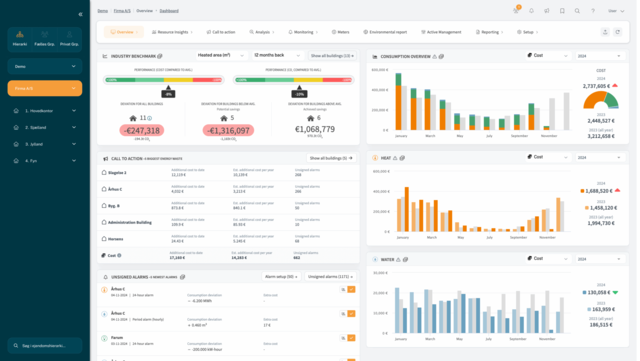The height and width of the screenshot is (361, 640).
Task: Open the Call to action tab
Action: [221, 32]
